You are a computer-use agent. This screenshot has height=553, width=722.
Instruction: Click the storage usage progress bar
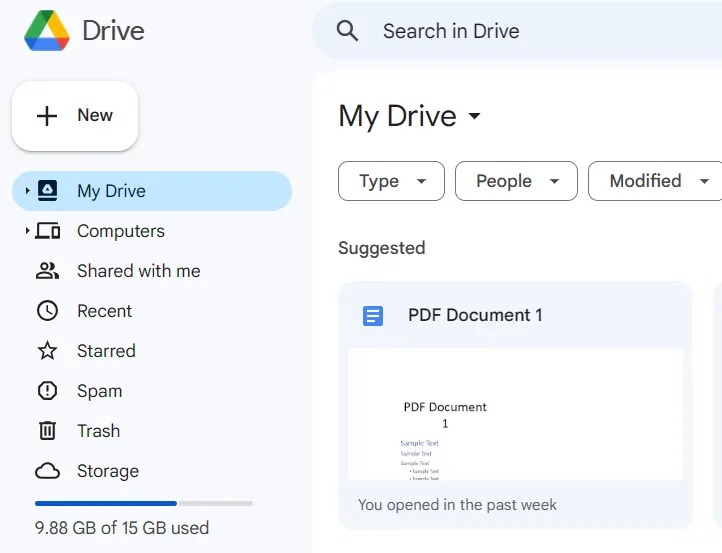[143, 503]
